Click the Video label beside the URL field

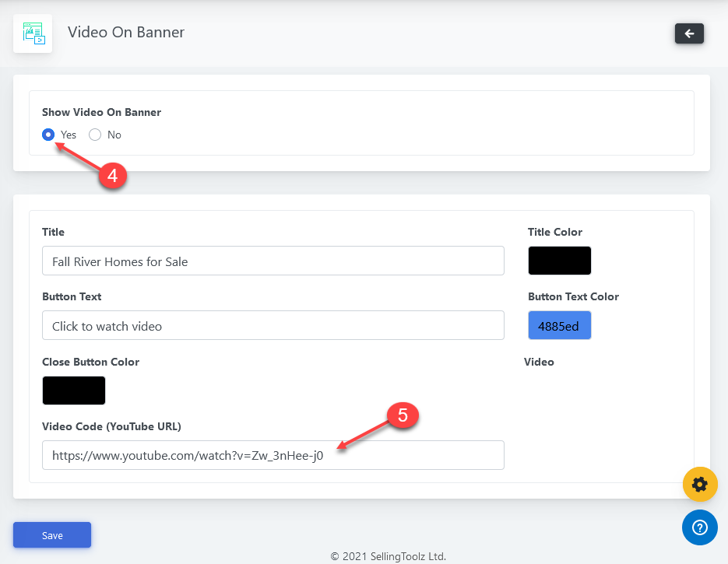pos(539,362)
